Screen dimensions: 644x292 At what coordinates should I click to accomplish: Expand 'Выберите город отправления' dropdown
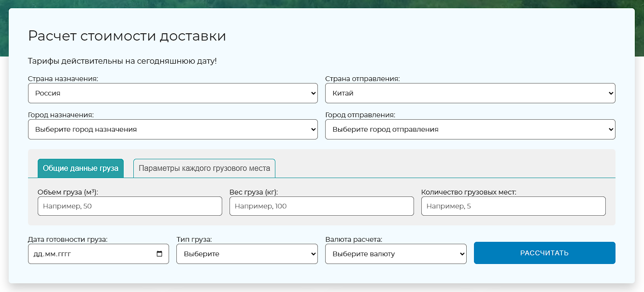[470, 129]
